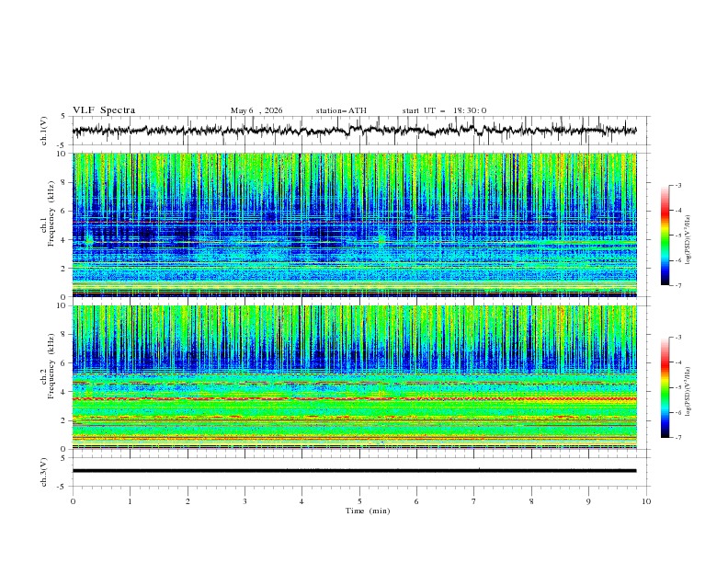This screenshot has width=728, height=563.
Task: Click the ch.3(V) axis label
Action: tap(44, 472)
